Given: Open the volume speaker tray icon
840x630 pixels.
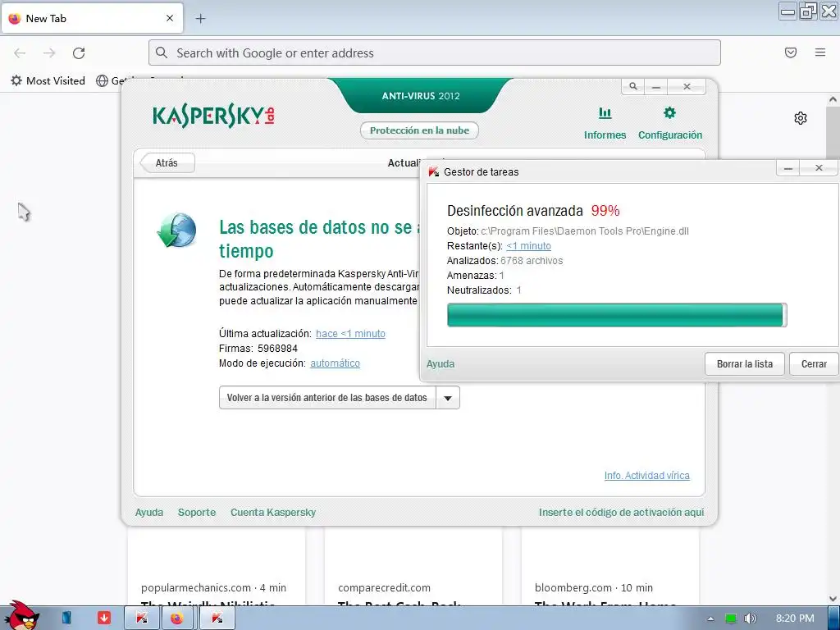Looking at the screenshot, I should (x=751, y=619).
